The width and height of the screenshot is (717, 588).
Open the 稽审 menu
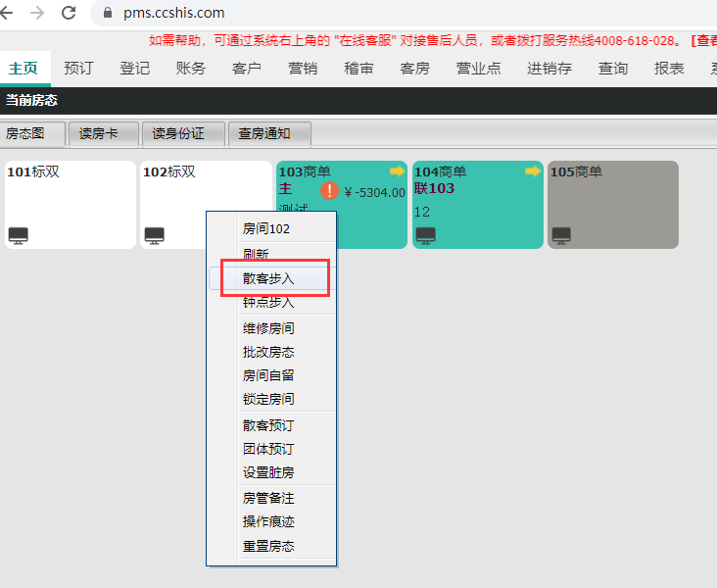click(x=358, y=69)
